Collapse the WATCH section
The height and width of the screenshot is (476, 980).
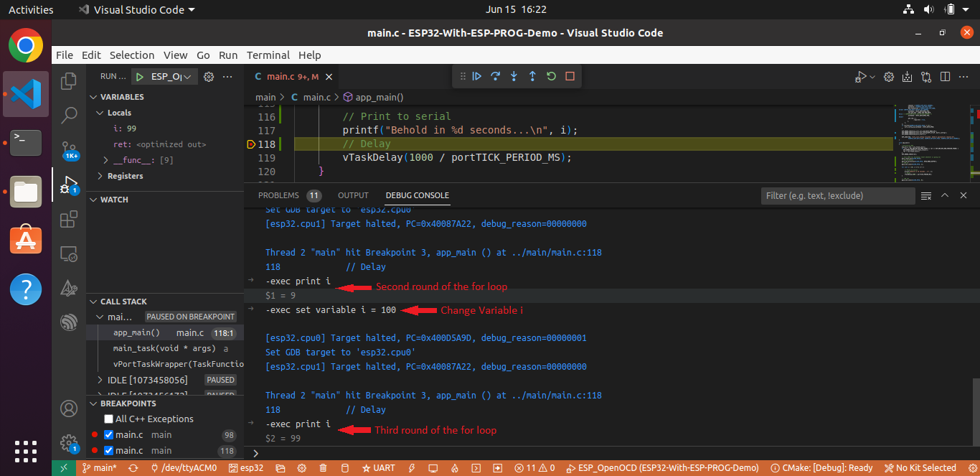[114, 200]
